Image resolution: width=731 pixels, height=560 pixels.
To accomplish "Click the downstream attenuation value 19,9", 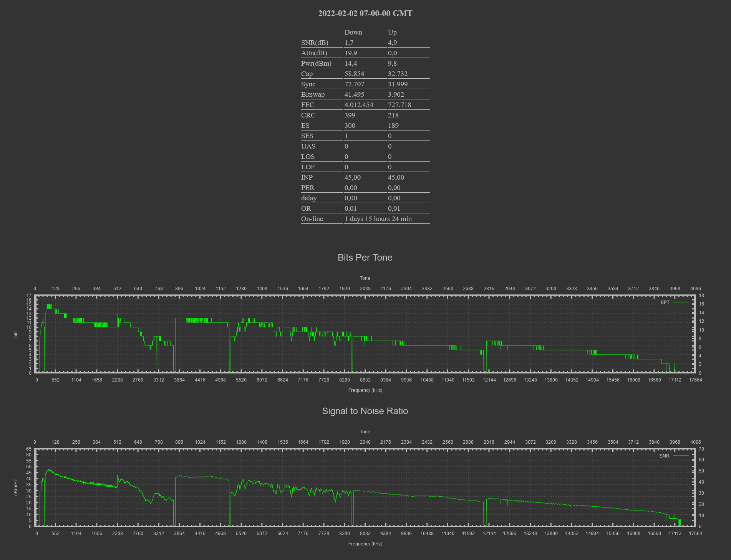I will 351,53.
